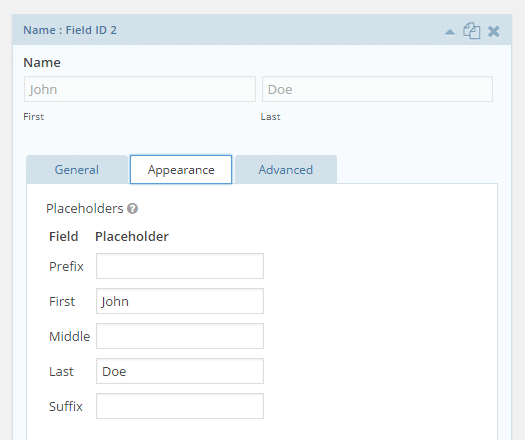Viewport: 525px width, 440px height.
Task: Open Placeholders help tooltip icon
Action: pos(133,208)
